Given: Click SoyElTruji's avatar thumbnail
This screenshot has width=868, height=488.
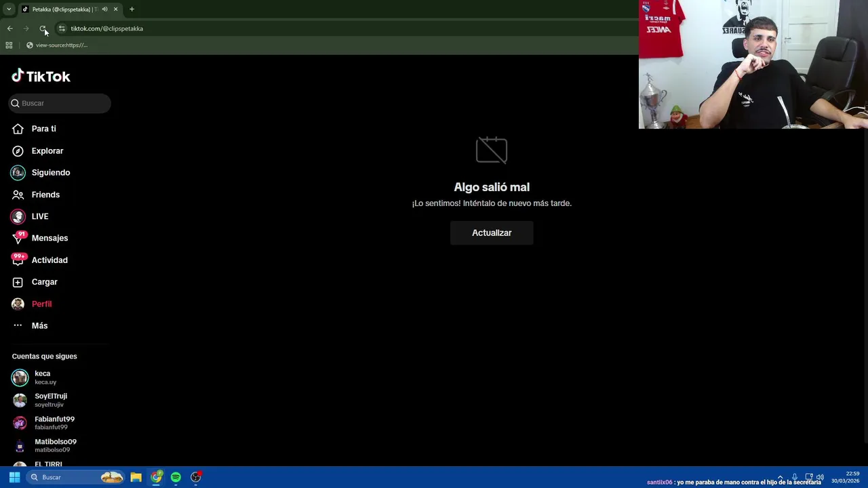Looking at the screenshot, I should pyautogui.click(x=20, y=400).
